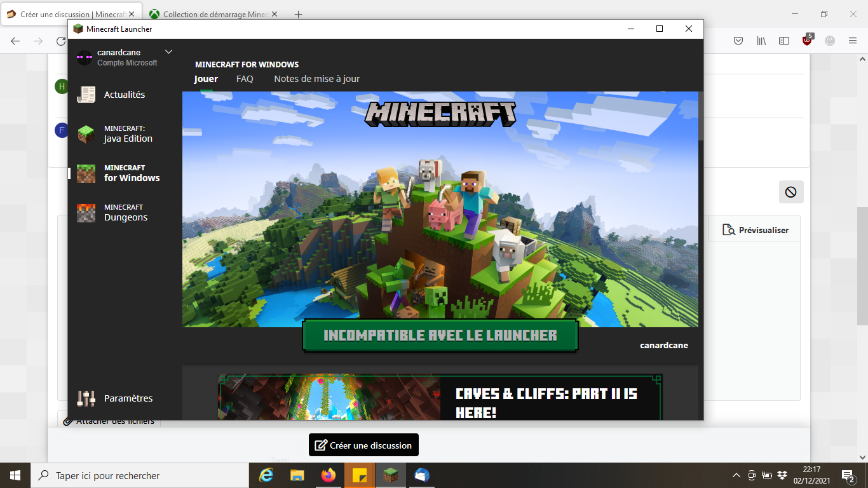Open the Firefox hamburger menu
The image size is (868, 488).
[x=853, y=41]
